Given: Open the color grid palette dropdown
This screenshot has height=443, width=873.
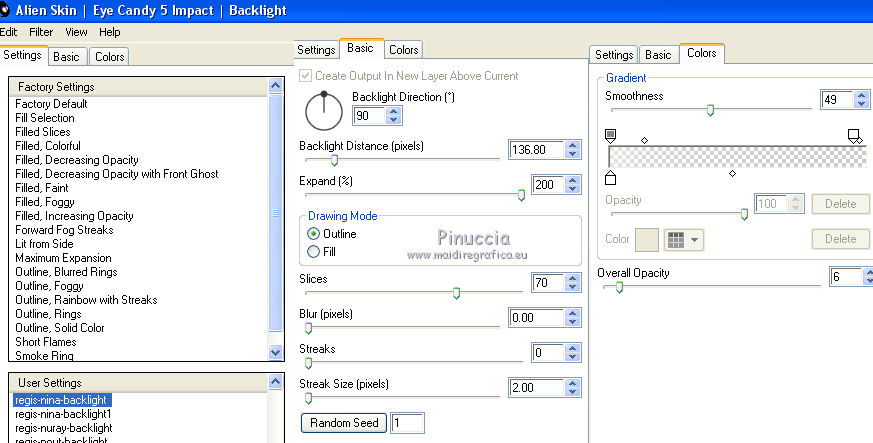Looking at the screenshot, I should 684,240.
